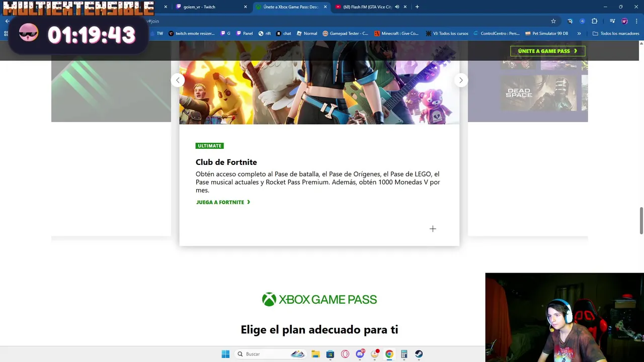The width and height of the screenshot is (644, 362).
Task: Open Discord from the taskbar
Action: (360, 354)
